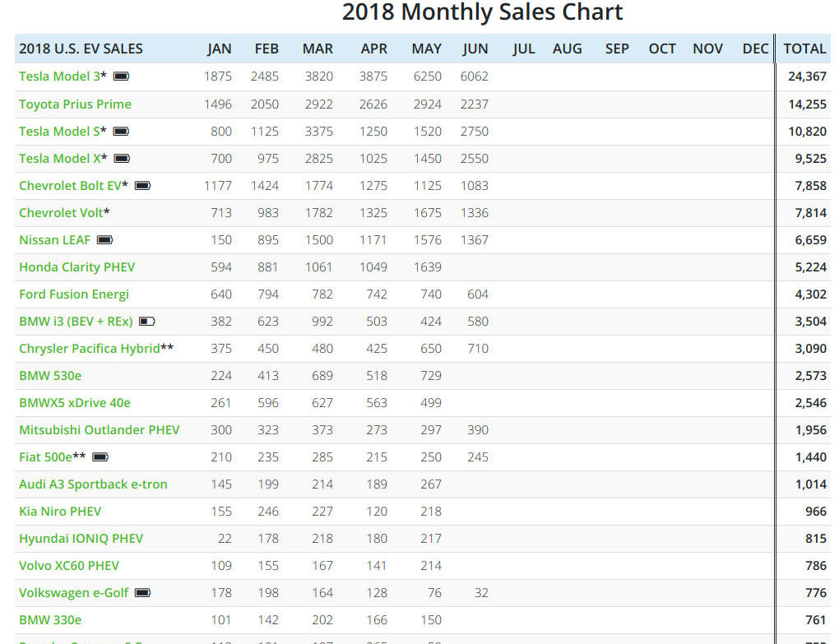
Task: Click the DEC column header
Action: coord(755,49)
